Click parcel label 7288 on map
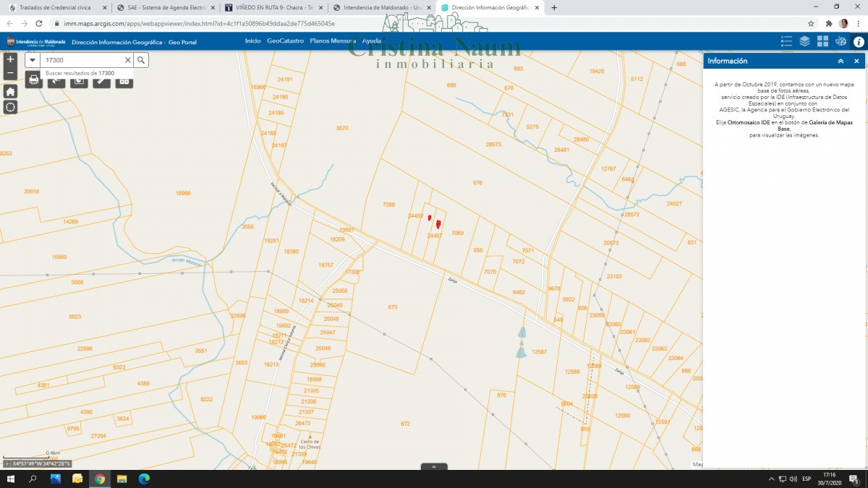Image resolution: width=868 pixels, height=488 pixels. (x=388, y=205)
